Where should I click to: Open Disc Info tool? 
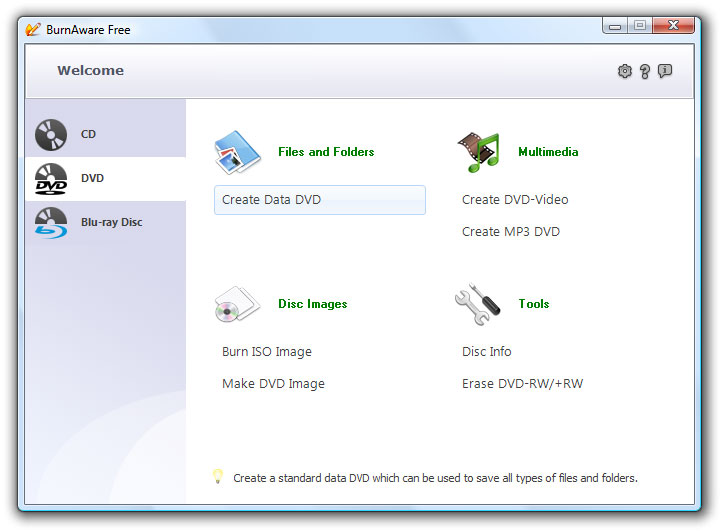(x=486, y=352)
